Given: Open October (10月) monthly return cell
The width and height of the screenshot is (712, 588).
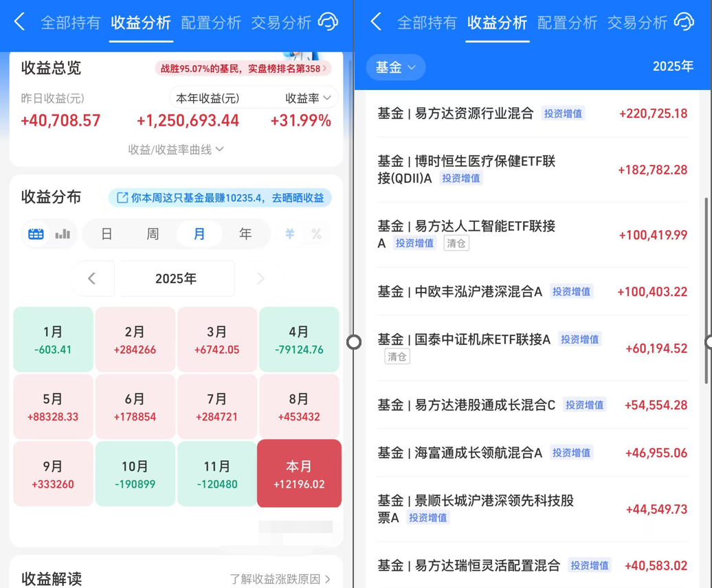Looking at the screenshot, I should [x=135, y=474].
